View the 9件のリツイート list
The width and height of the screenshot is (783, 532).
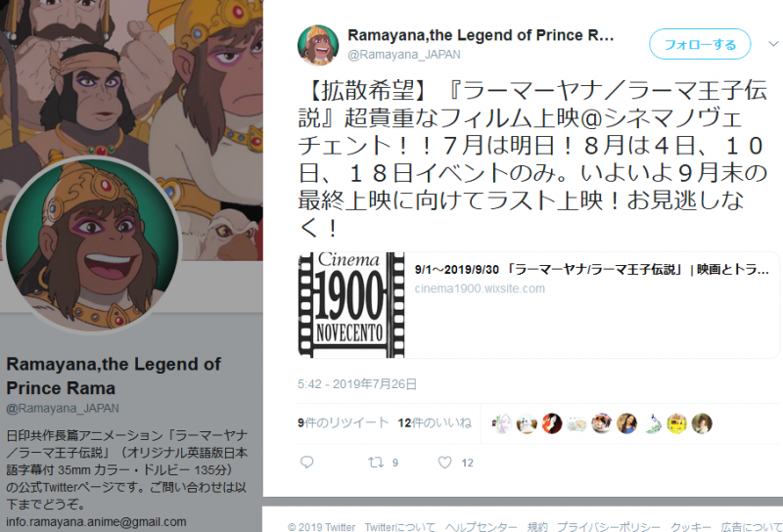tap(344, 422)
